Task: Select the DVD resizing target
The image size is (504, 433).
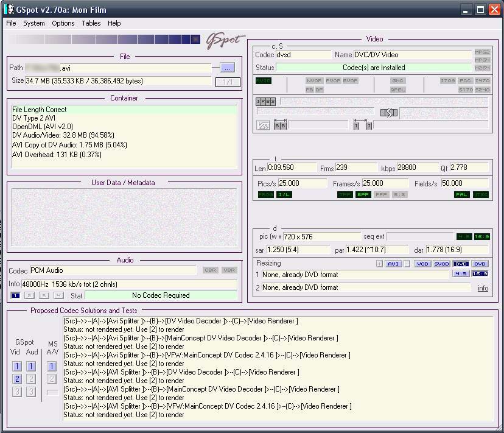Action: (461, 264)
